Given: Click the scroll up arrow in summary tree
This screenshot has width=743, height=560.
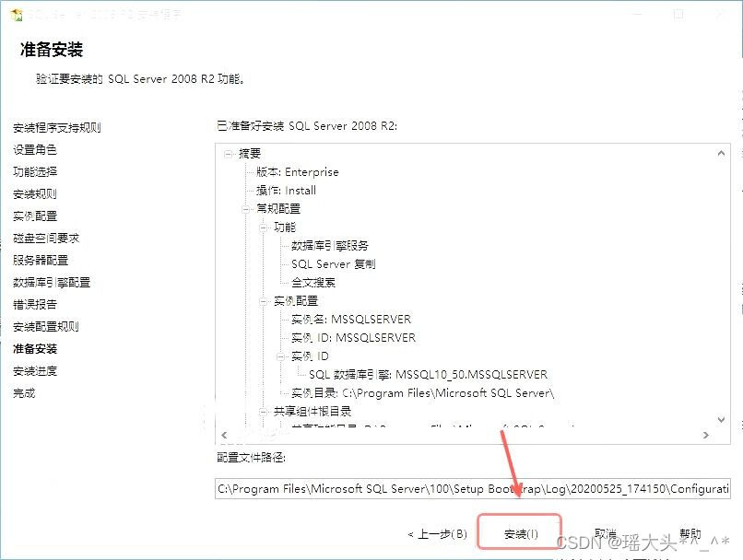Looking at the screenshot, I should (x=721, y=153).
